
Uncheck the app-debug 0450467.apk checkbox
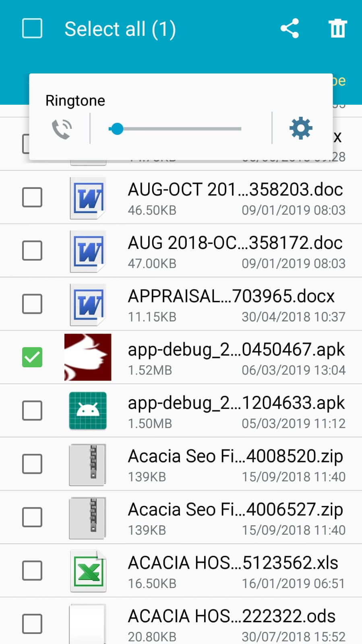[x=32, y=357]
